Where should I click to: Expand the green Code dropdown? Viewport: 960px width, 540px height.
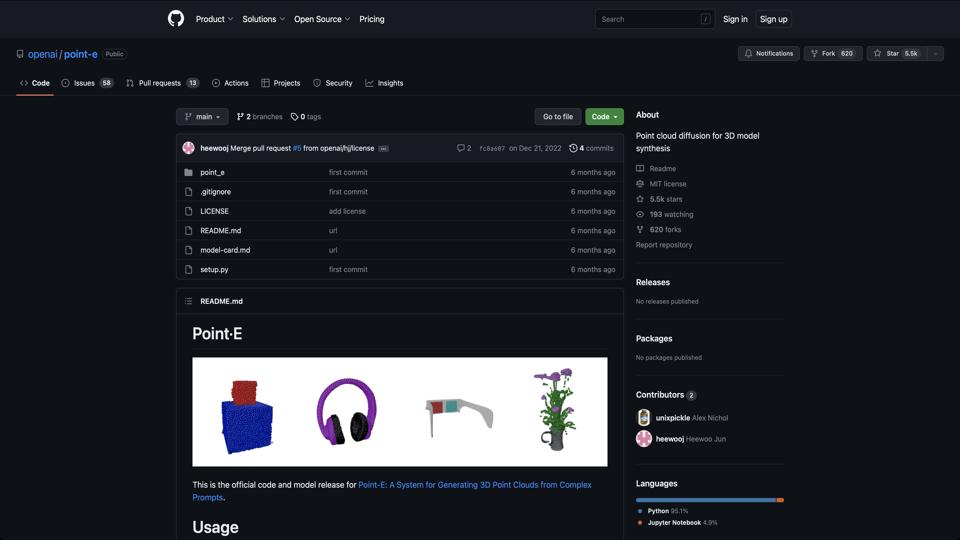pyautogui.click(x=604, y=117)
